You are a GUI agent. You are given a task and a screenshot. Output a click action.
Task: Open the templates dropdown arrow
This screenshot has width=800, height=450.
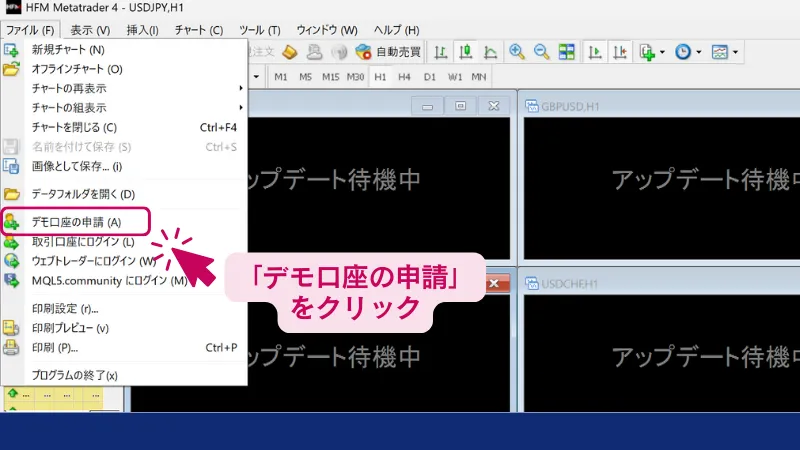735,52
